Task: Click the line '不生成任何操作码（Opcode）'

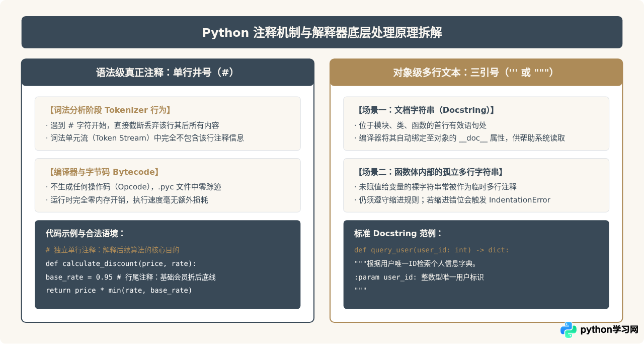Action: (x=133, y=187)
